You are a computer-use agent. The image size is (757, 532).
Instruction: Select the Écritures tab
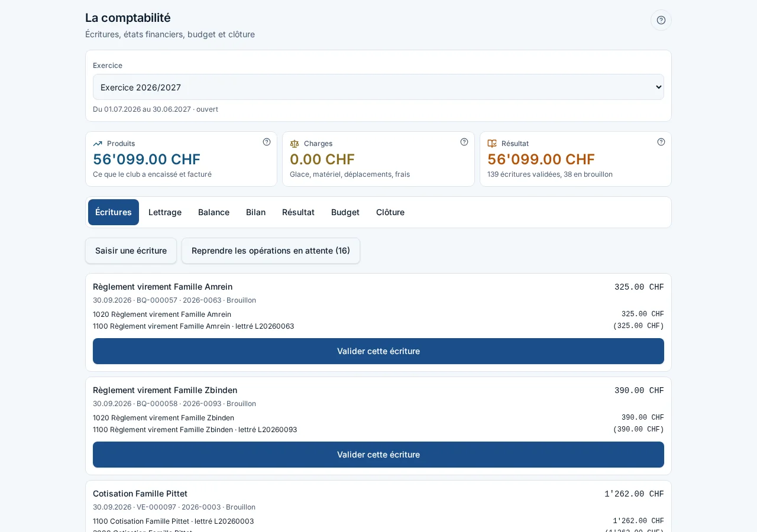[114, 212]
